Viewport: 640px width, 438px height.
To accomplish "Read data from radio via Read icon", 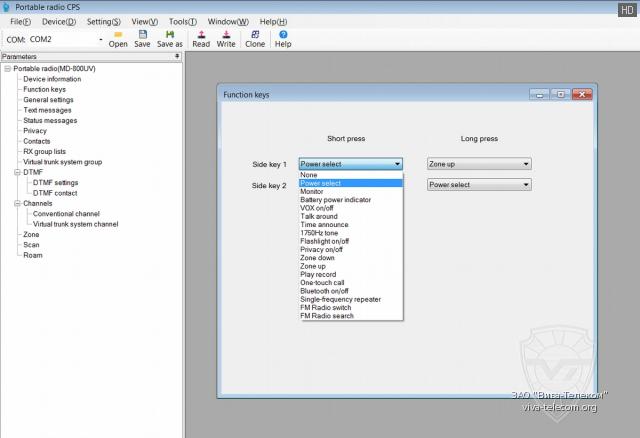I will [201, 39].
